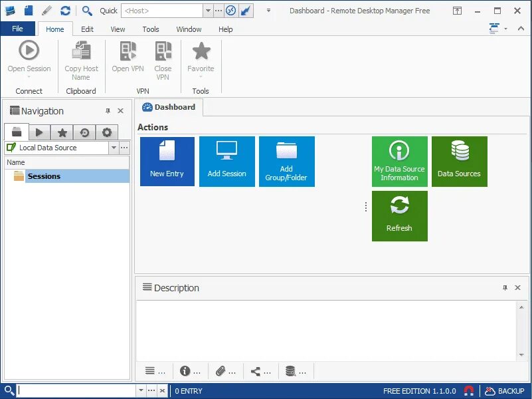Switch to the View ribbon tab
The height and width of the screenshot is (399, 532).
pos(118,29)
